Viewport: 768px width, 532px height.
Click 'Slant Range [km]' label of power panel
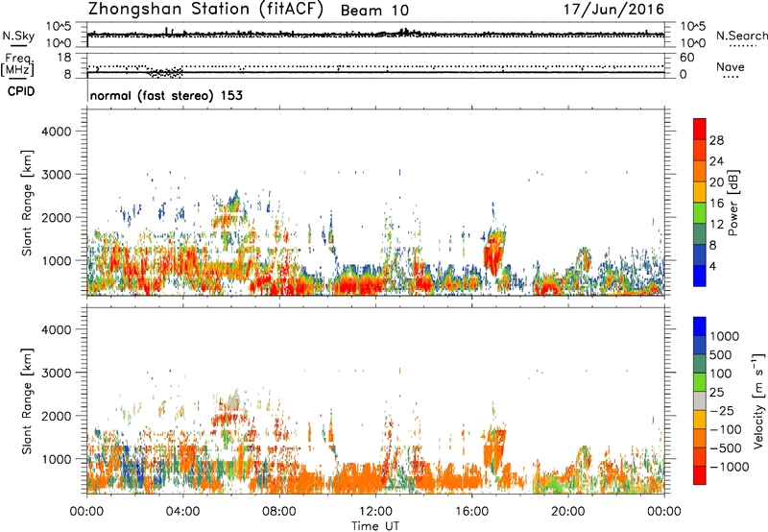coord(27,203)
